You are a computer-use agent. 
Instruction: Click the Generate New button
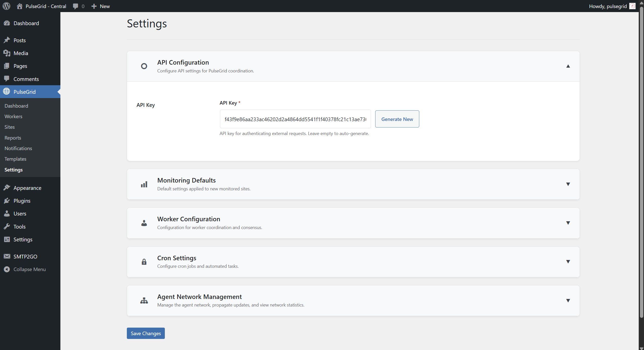(397, 119)
